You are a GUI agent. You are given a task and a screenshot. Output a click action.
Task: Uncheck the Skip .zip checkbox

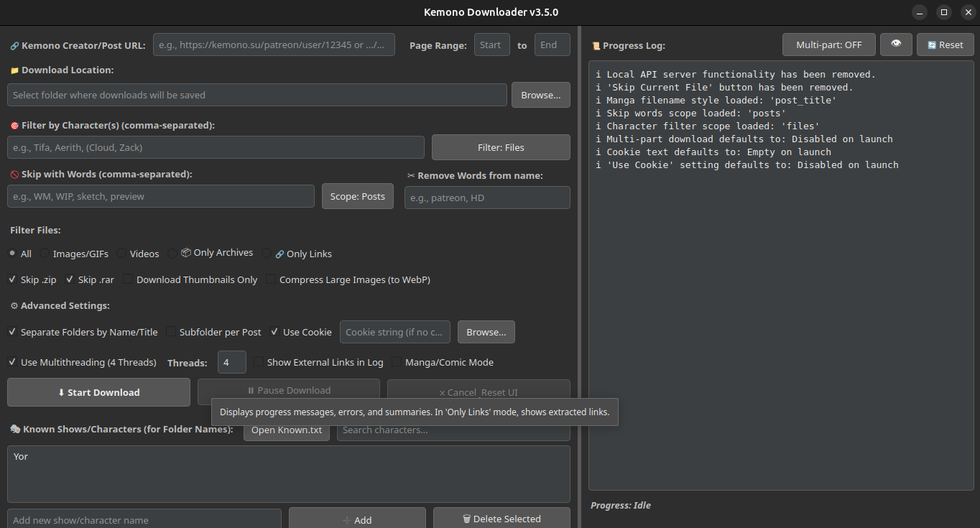(x=12, y=279)
